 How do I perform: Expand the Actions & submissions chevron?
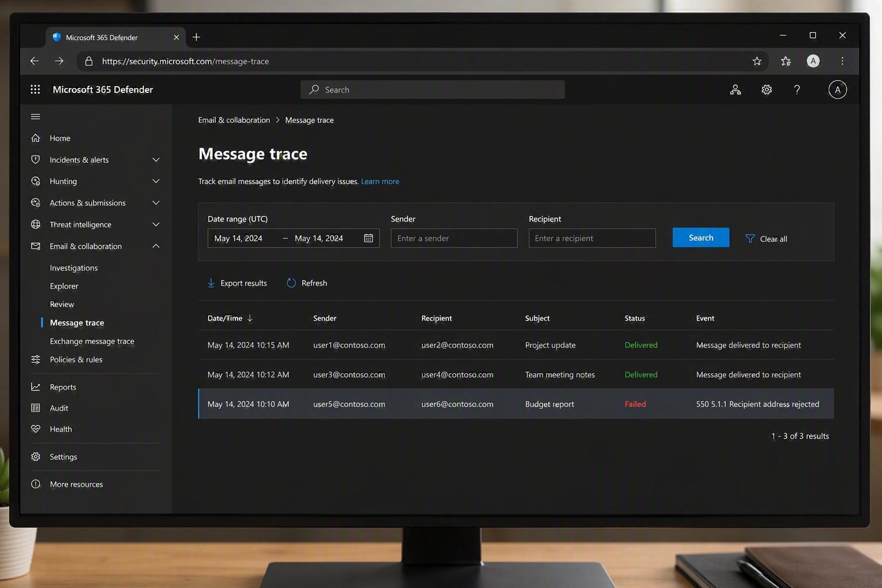pyautogui.click(x=156, y=203)
